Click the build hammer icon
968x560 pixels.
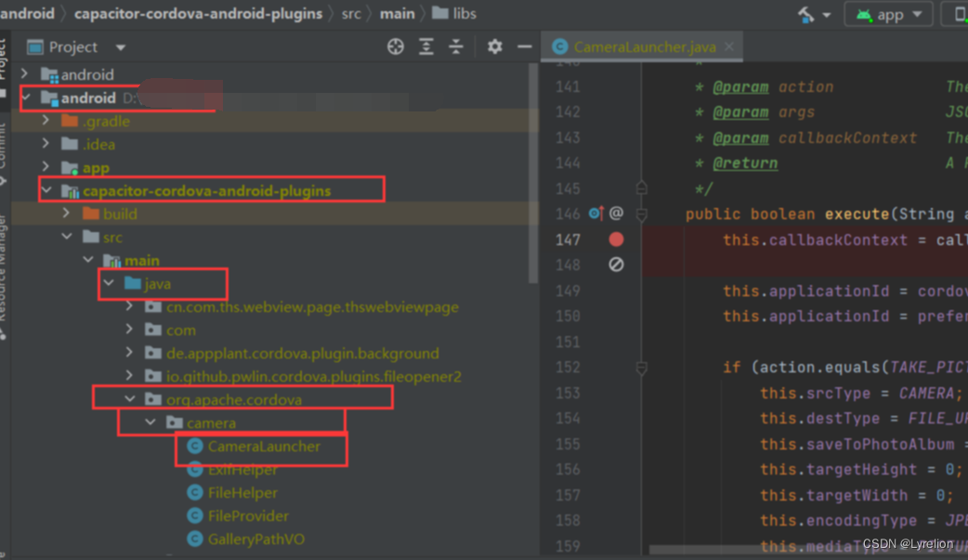806,14
